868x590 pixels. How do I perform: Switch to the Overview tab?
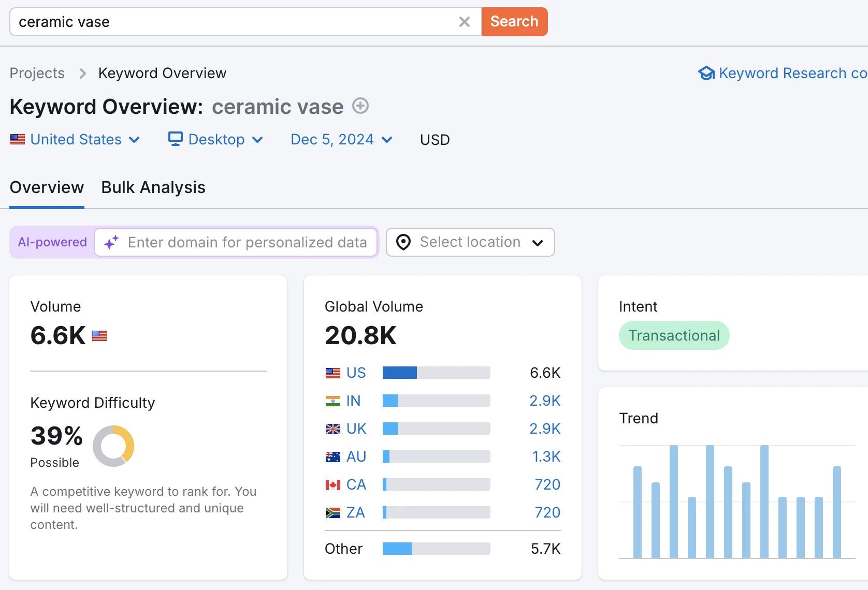(x=47, y=187)
